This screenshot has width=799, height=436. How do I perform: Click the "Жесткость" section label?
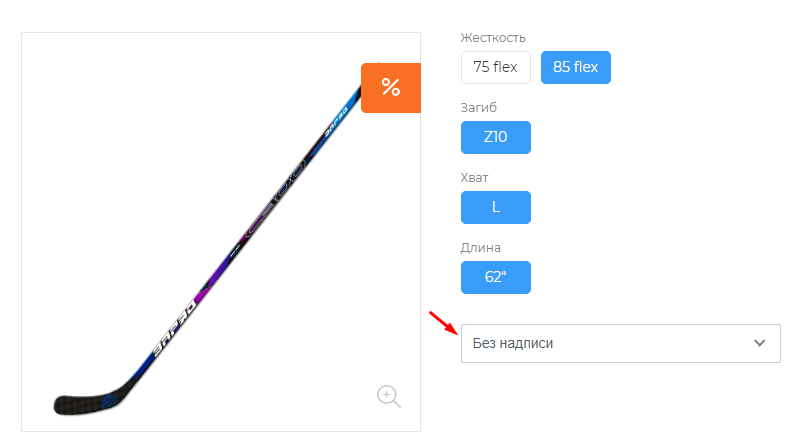point(493,38)
